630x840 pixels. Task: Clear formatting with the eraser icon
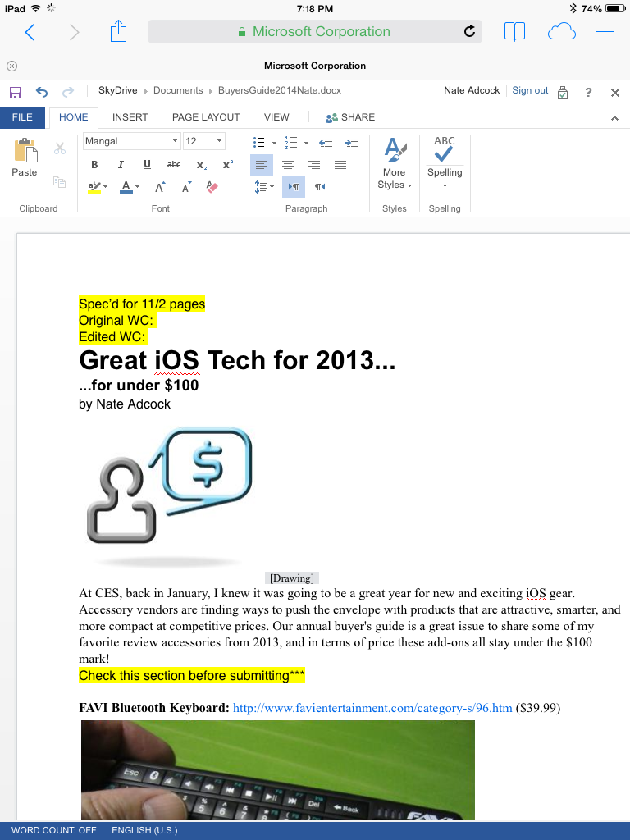click(x=212, y=187)
